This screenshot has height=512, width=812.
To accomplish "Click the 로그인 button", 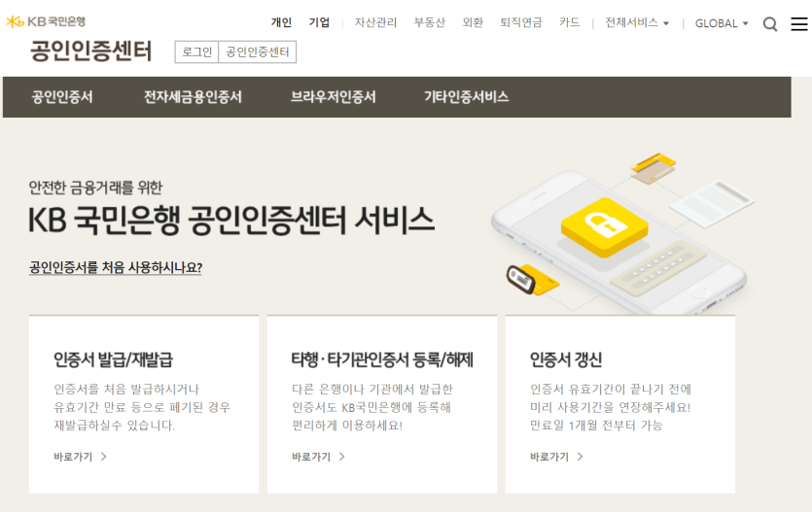I will 196,51.
